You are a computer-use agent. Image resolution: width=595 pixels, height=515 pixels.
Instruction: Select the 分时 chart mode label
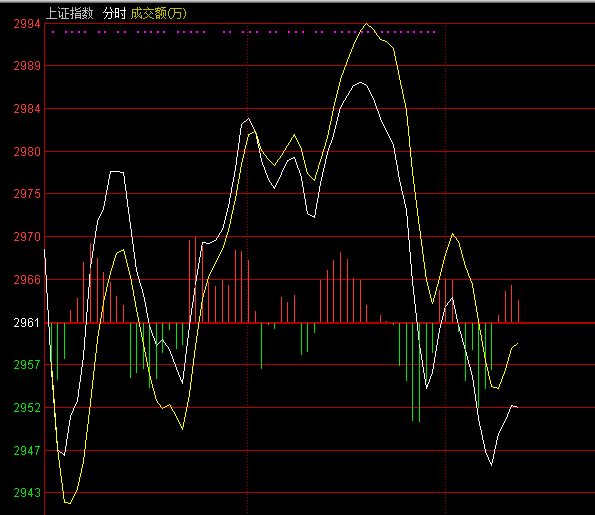114,14
